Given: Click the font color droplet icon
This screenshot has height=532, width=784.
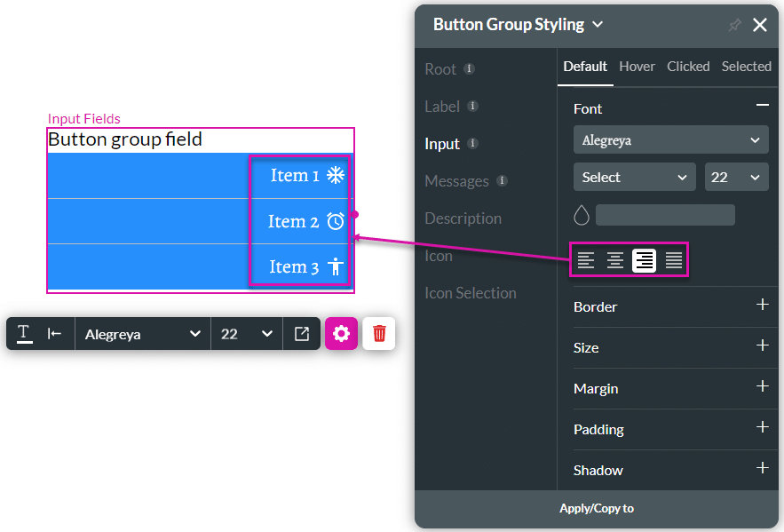Looking at the screenshot, I should click(582, 215).
